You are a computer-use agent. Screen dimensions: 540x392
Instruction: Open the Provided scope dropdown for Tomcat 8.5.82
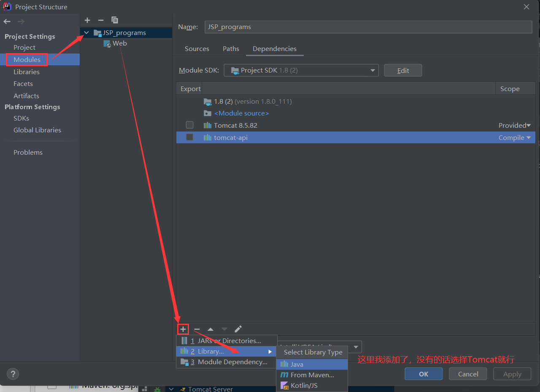point(515,125)
